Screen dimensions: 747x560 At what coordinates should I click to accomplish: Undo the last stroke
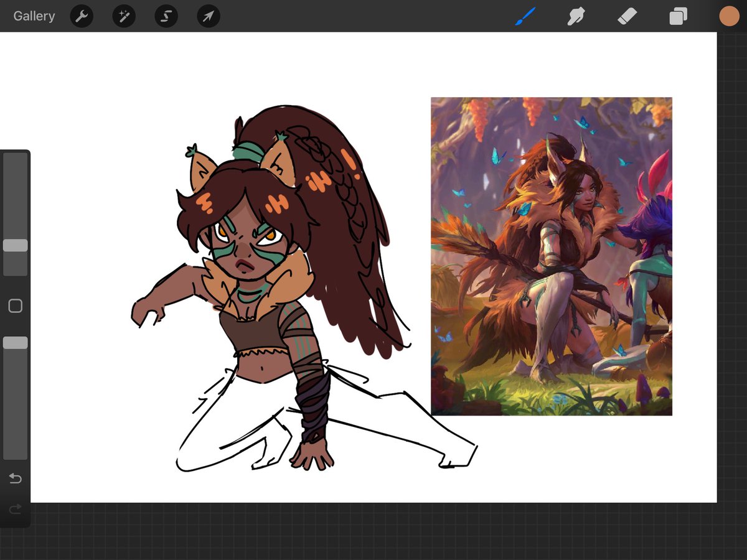pyautogui.click(x=15, y=478)
